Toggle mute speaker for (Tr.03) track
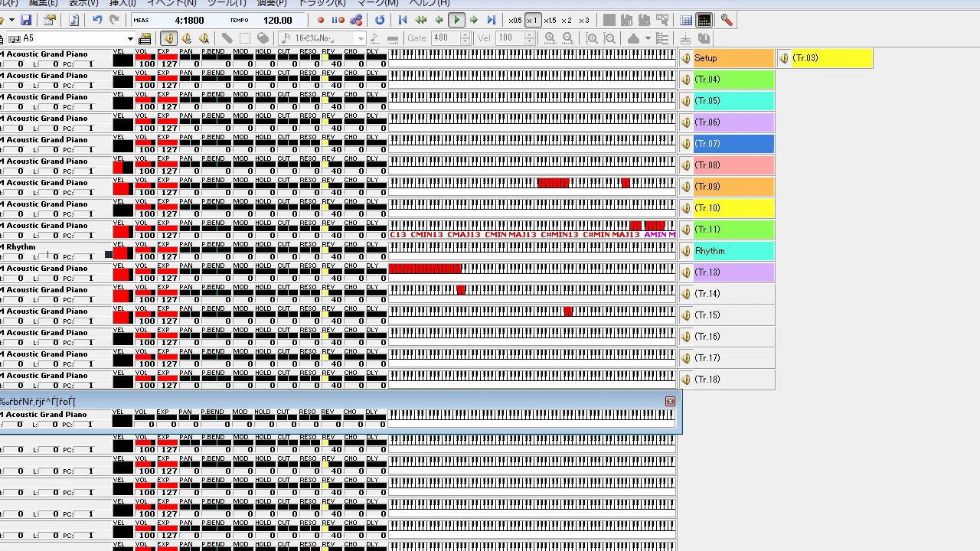This screenshot has width=980, height=551. point(784,58)
